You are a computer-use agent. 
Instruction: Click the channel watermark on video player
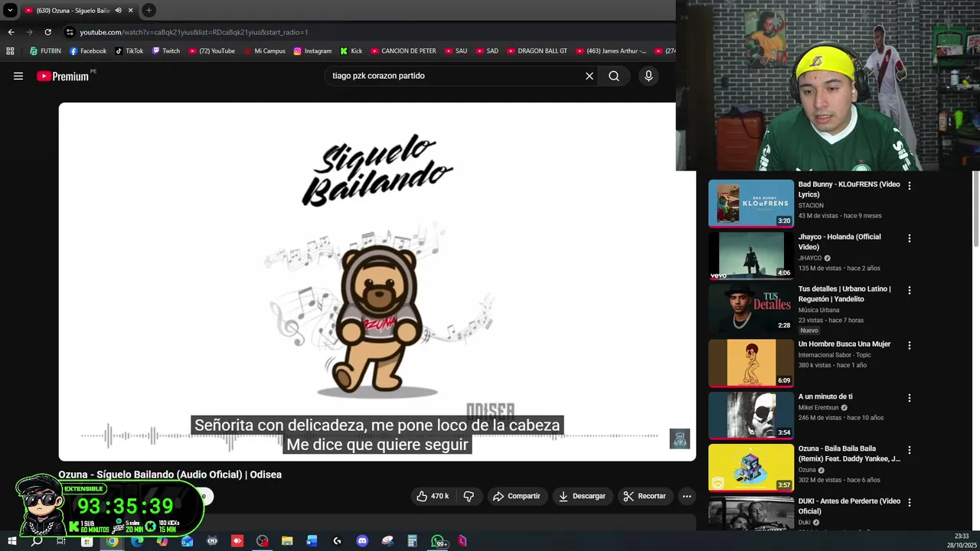click(680, 439)
